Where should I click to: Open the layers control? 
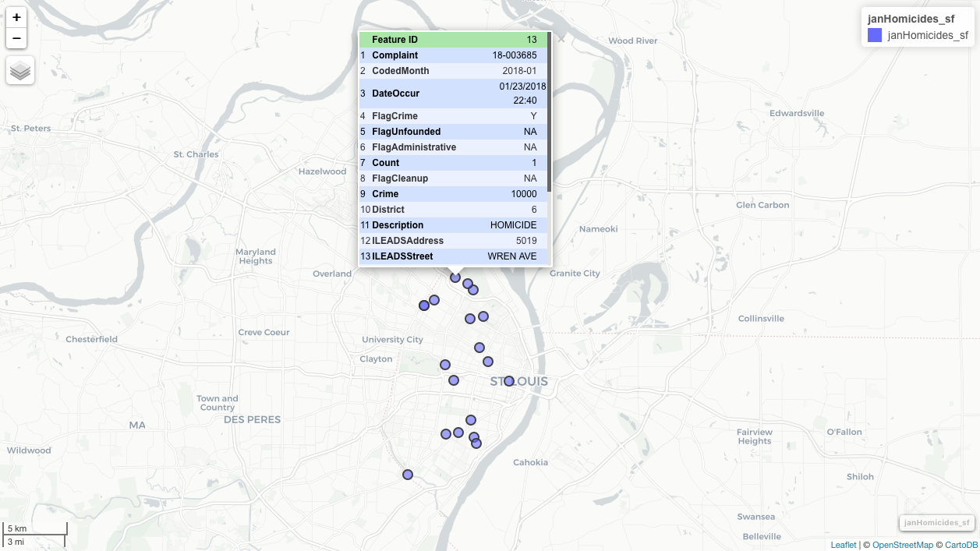[x=20, y=71]
